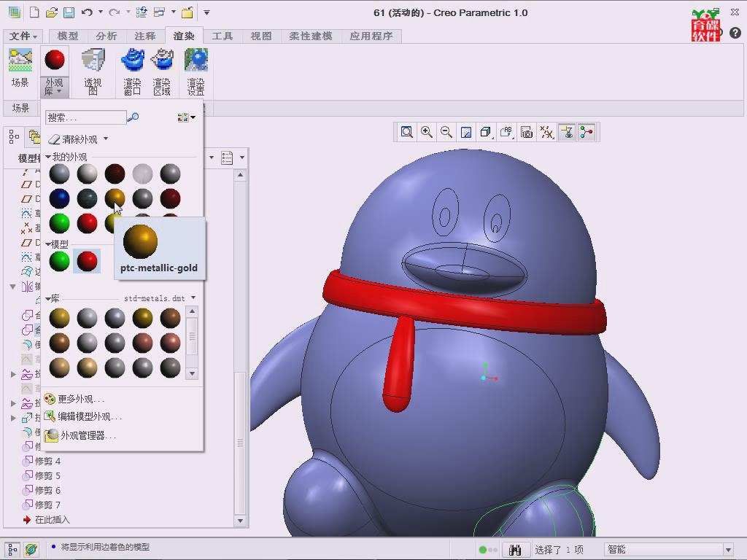Open help with the question mark icon
Viewport: 747px width, 560px height.
735,32
